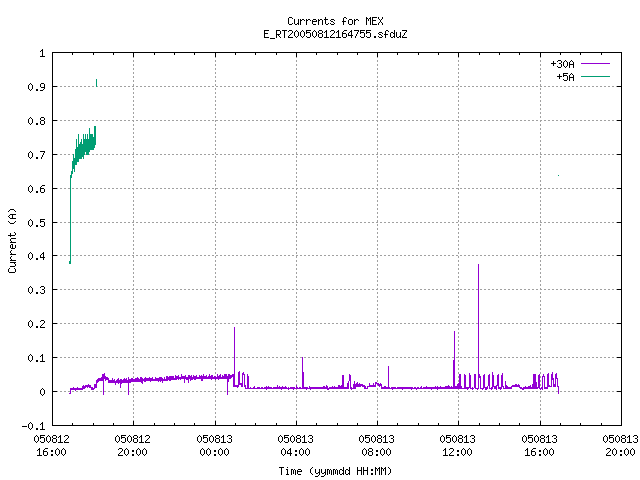This screenshot has height=480, width=640.
Task: Click the x-axis label 050813 16:00
Action: pyautogui.click(x=539, y=445)
